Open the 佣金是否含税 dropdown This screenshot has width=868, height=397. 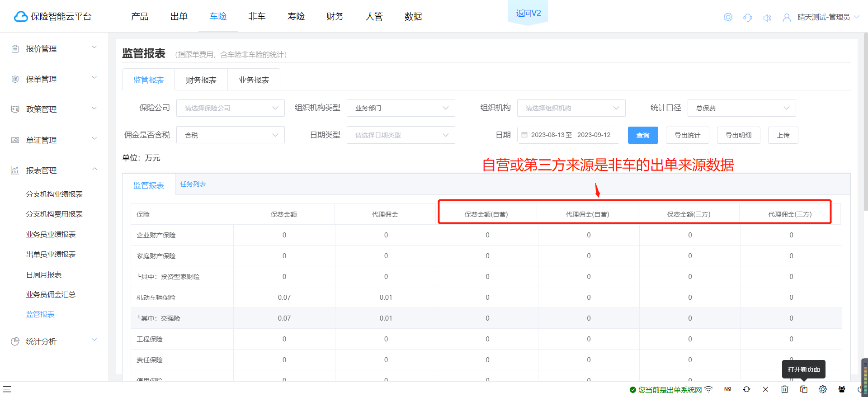(231, 135)
